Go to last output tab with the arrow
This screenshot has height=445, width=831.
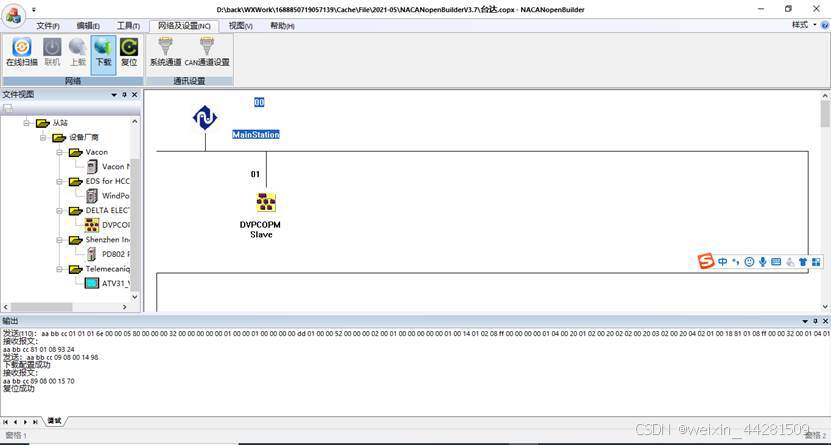35,422
